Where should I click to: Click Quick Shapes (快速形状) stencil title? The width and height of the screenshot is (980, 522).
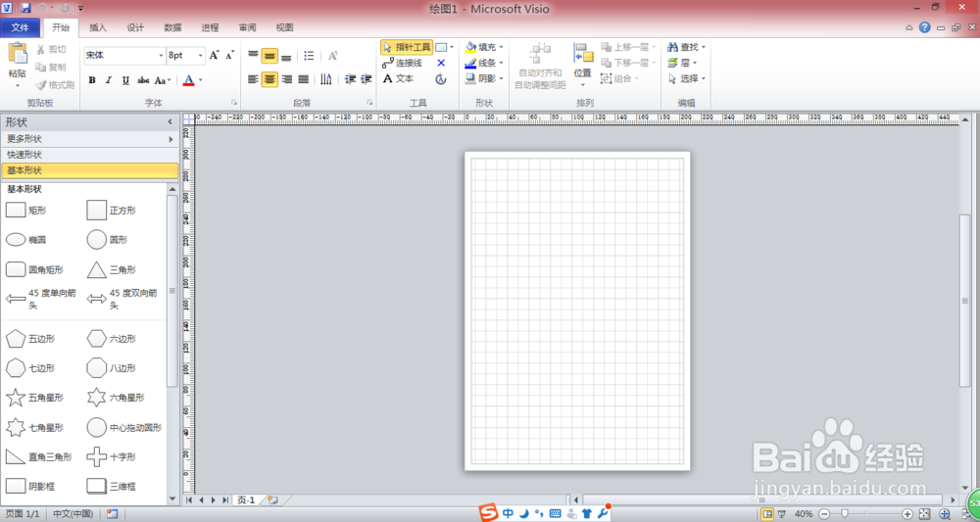coord(89,155)
